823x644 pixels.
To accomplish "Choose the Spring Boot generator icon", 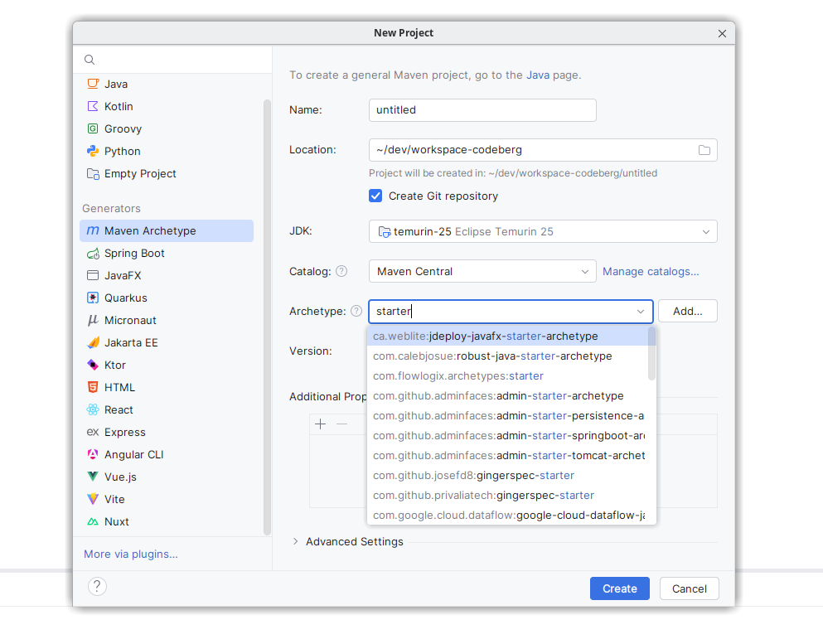I will (93, 254).
